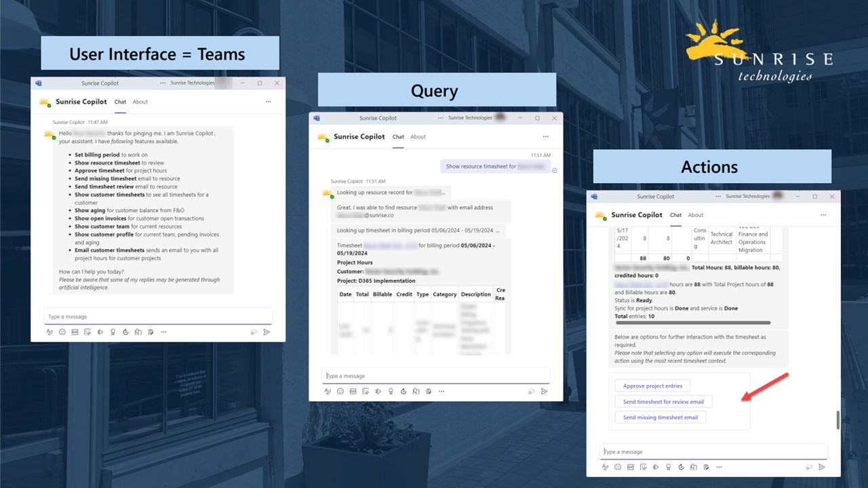This screenshot has width=868, height=488.
Task: Click Send arrow in Query window
Action: click(x=545, y=391)
